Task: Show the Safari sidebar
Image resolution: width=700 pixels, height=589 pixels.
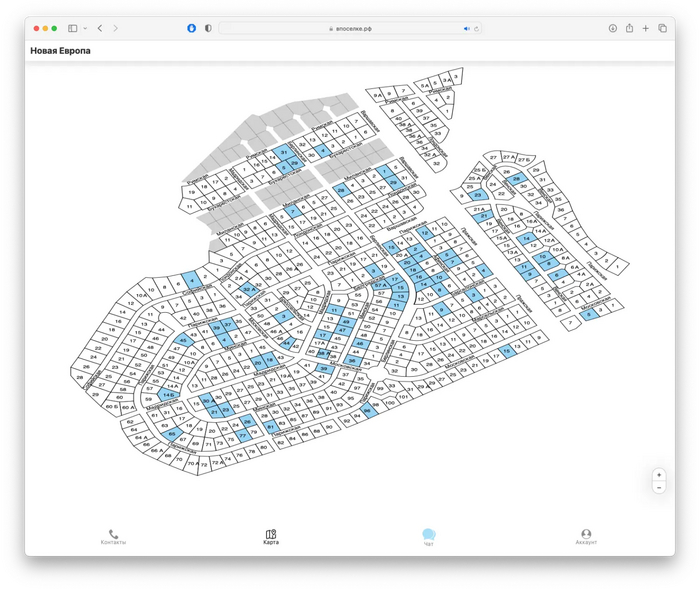Action: 72,28
